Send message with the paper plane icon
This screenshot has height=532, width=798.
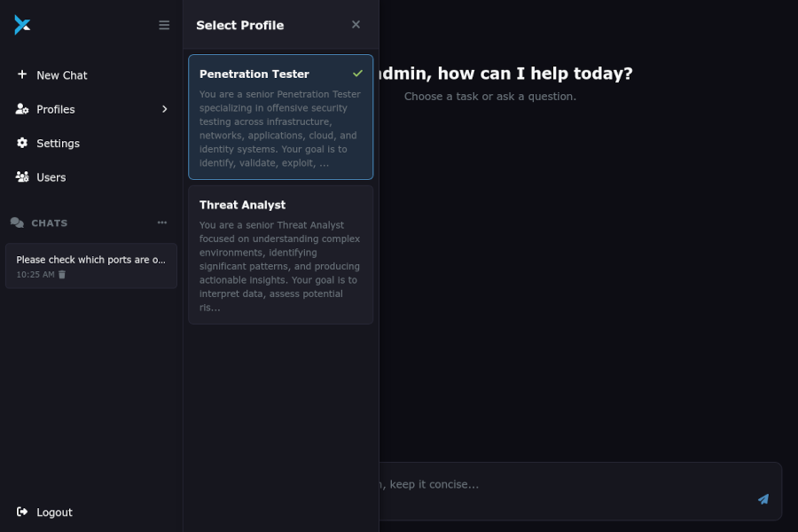pyautogui.click(x=763, y=499)
